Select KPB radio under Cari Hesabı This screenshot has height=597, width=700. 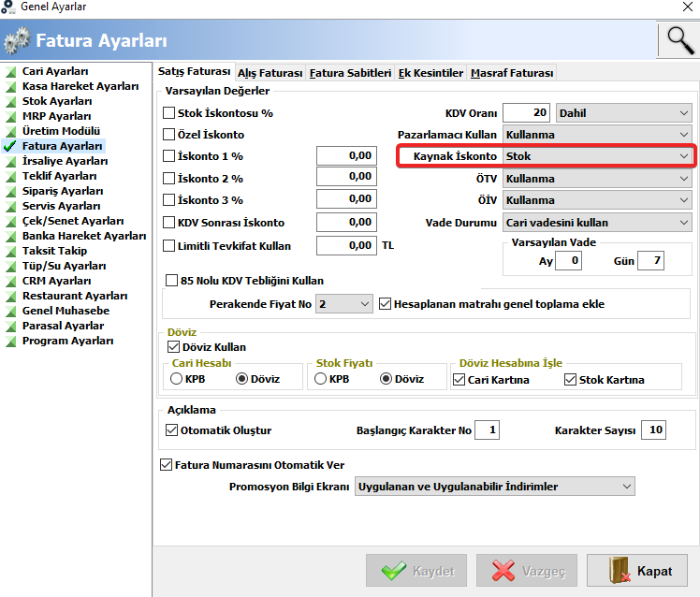click(x=176, y=379)
